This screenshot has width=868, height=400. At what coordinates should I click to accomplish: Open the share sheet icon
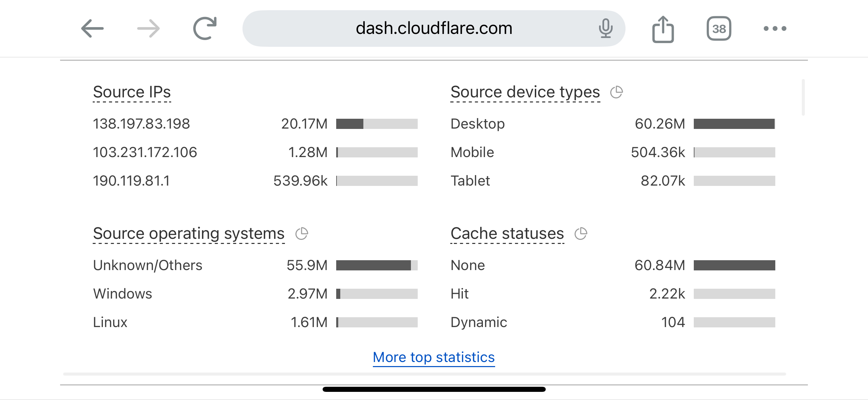(663, 29)
